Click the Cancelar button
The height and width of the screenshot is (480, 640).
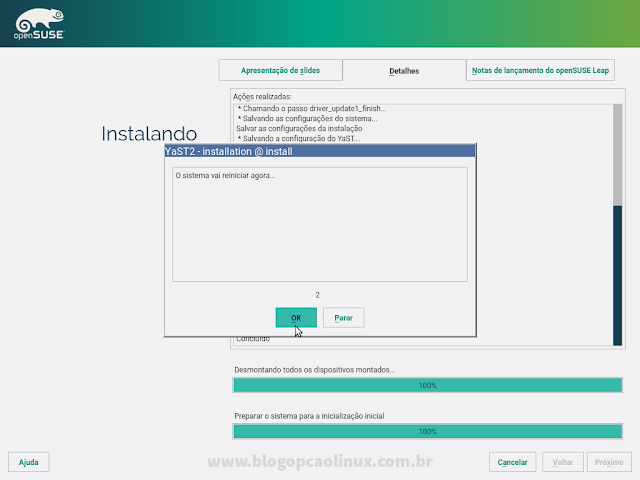point(512,462)
